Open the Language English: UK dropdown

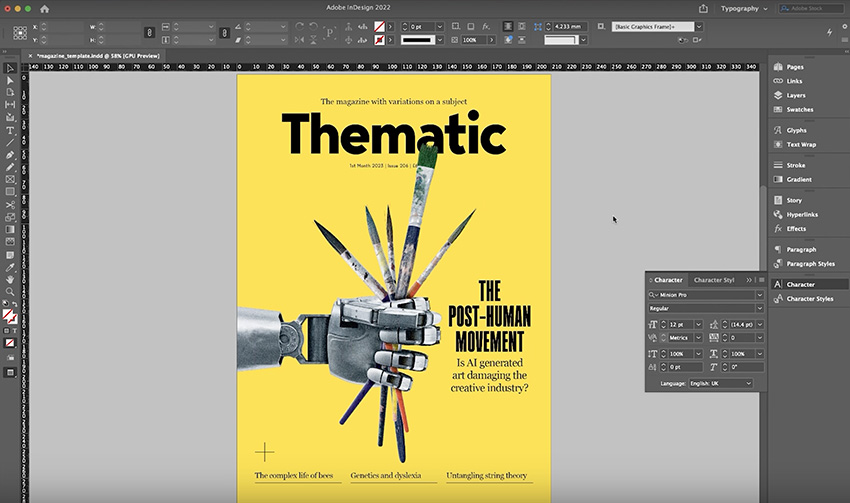click(x=722, y=383)
